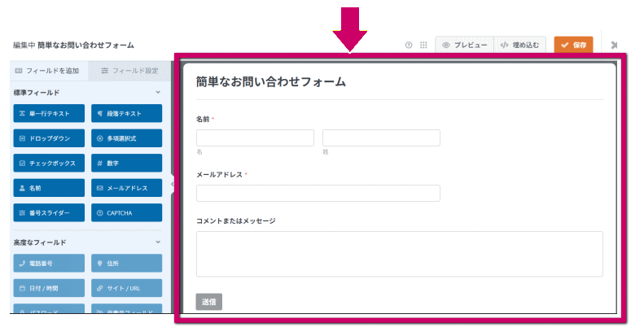This screenshot has width=644, height=336.
Task: Close the form builder with the X icon
Action: pyautogui.click(x=613, y=45)
